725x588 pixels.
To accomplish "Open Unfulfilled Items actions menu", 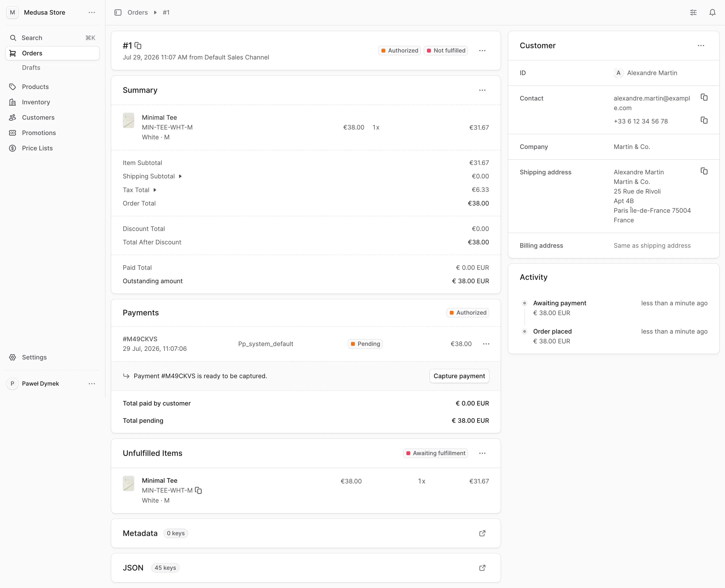I will pyautogui.click(x=482, y=453).
